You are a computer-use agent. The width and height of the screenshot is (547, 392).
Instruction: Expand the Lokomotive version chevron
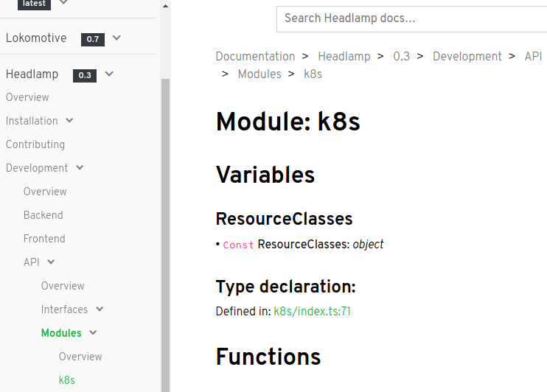coord(116,38)
